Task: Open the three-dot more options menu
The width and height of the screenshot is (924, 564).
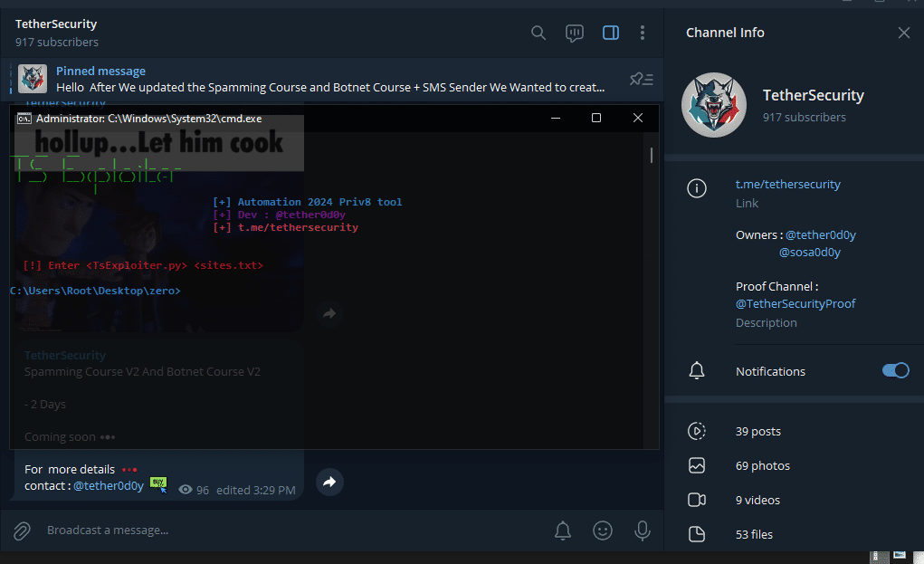Action: (x=643, y=33)
